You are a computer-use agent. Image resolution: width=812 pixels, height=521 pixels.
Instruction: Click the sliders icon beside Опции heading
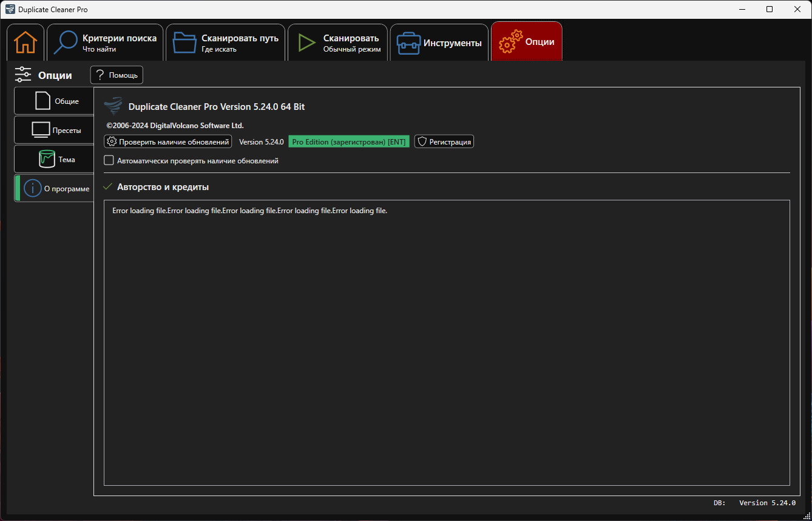point(23,75)
